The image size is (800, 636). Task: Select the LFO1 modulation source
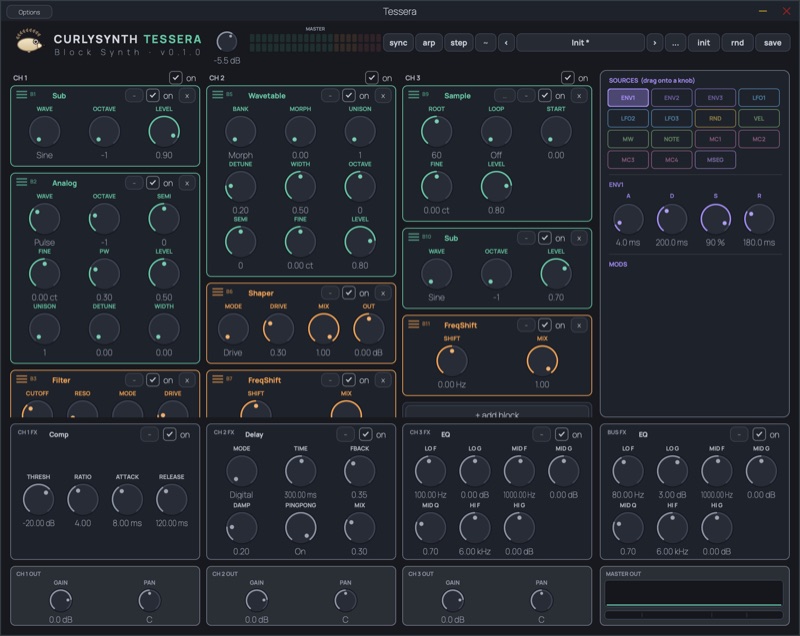(x=759, y=97)
